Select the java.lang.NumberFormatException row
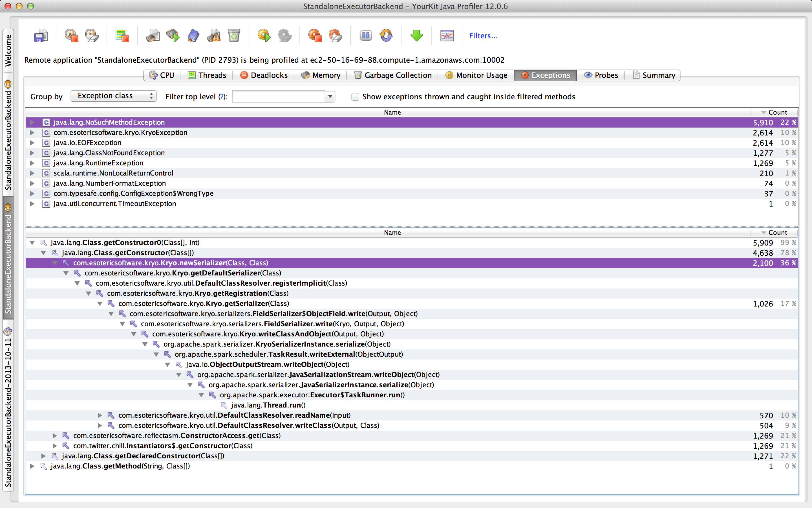Image resolution: width=812 pixels, height=508 pixels. tap(412, 183)
